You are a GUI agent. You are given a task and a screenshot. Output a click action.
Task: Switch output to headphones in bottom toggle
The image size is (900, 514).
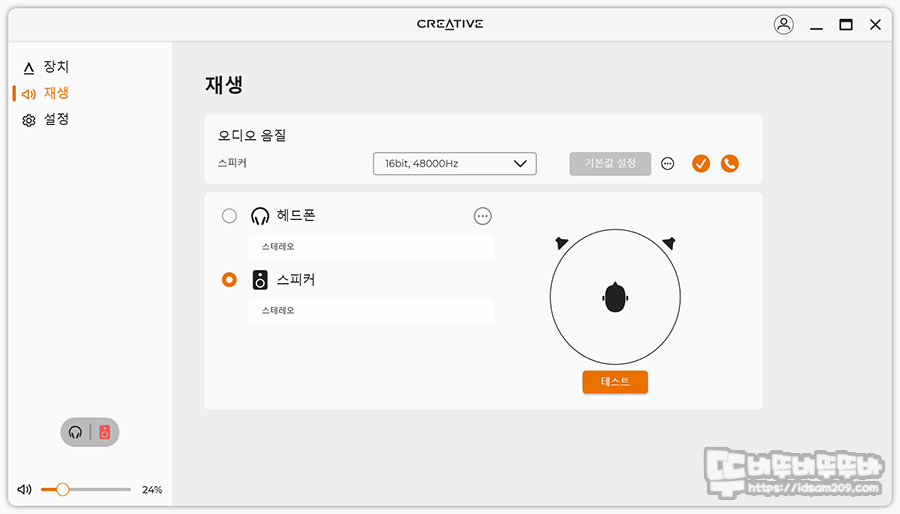[x=75, y=432]
